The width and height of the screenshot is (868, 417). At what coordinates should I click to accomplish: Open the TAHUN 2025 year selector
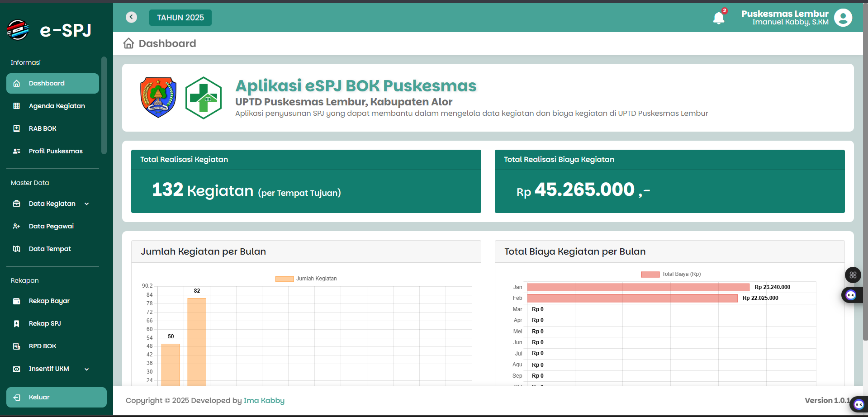180,18
